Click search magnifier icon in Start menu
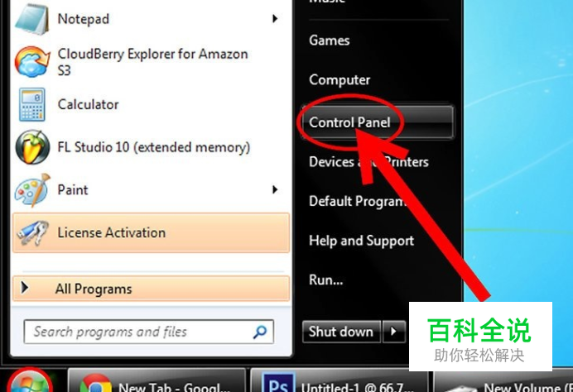Viewport: 573px width, 392px height. pyautogui.click(x=260, y=332)
